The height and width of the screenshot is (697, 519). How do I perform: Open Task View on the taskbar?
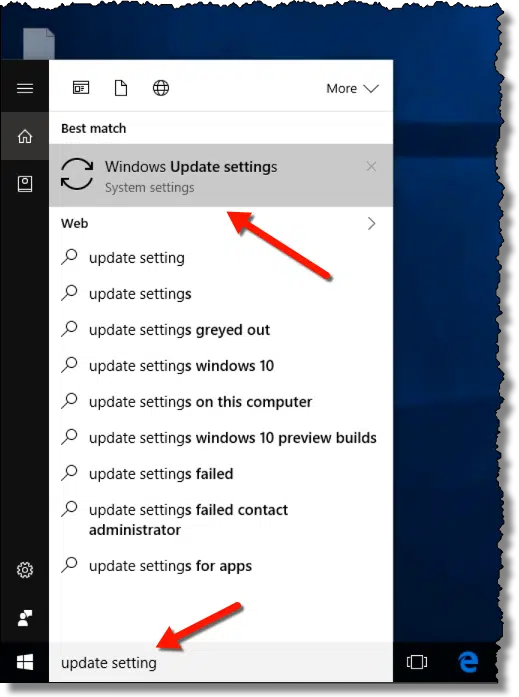click(x=417, y=662)
